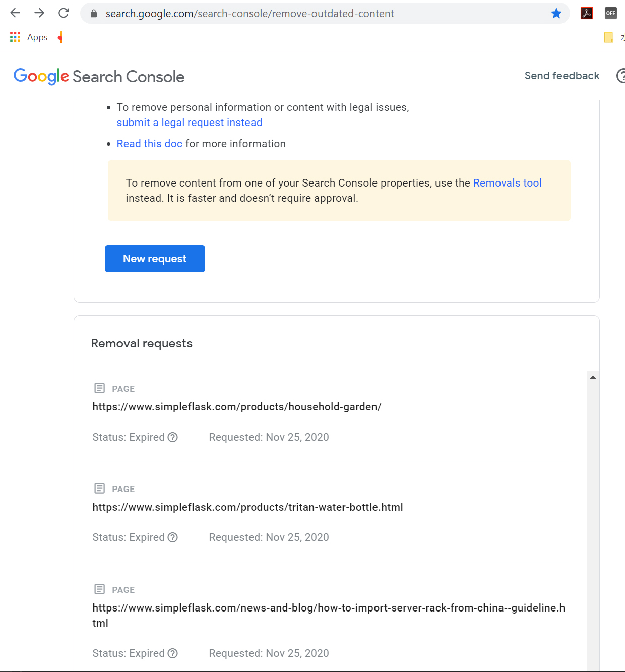Click the address bar URL field
Viewport: 625px width, 672px height.
click(323, 14)
